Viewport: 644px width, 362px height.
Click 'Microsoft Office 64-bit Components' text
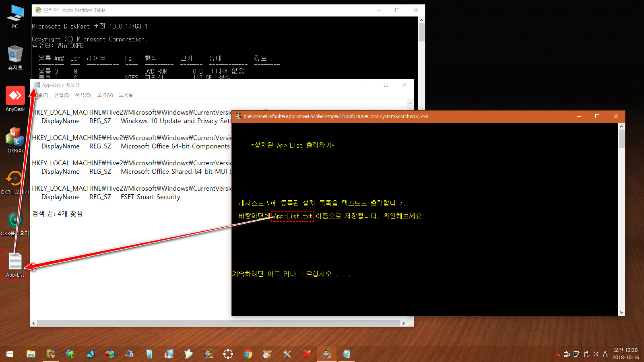pyautogui.click(x=175, y=146)
